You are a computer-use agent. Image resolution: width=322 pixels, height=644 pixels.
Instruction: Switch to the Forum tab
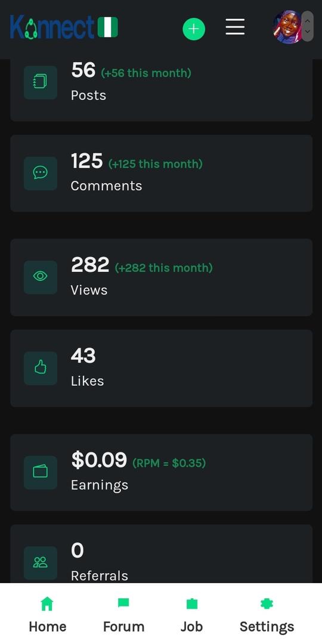(x=123, y=615)
